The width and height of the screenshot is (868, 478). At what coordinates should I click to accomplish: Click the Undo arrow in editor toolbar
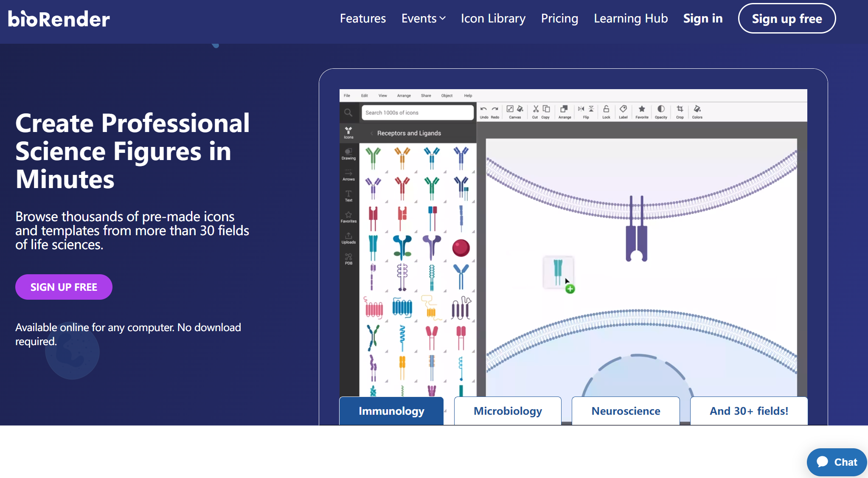pyautogui.click(x=483, y=110)
